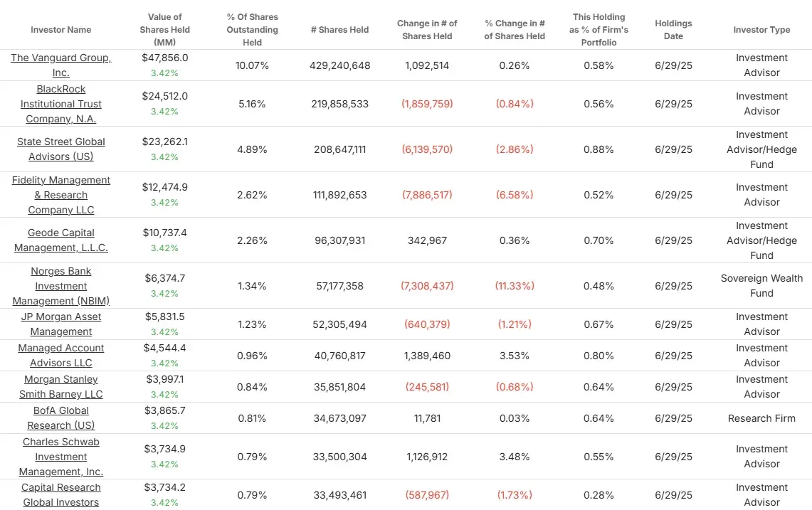Open JP Morgan Asset Management link
812x510 pixels.
pos(61,324)
